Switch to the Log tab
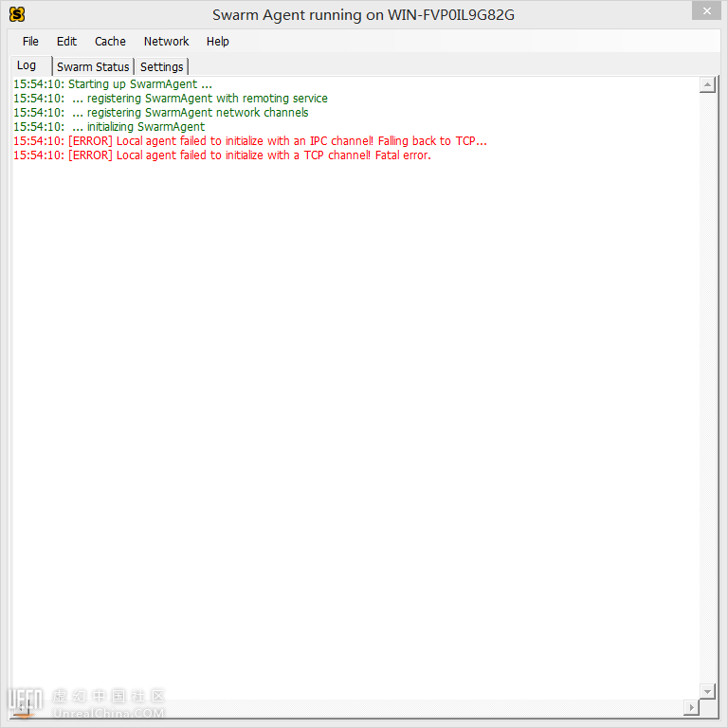728x728 pixels. [27, 65]
